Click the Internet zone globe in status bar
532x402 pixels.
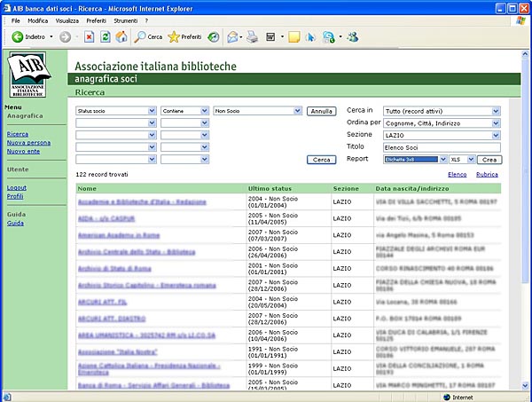447,398
